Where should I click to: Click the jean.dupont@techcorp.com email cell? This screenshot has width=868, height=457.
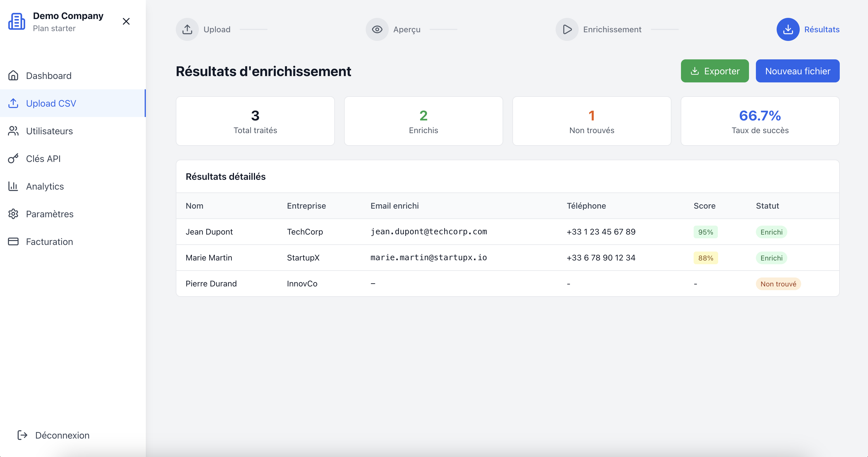point(429,232)
